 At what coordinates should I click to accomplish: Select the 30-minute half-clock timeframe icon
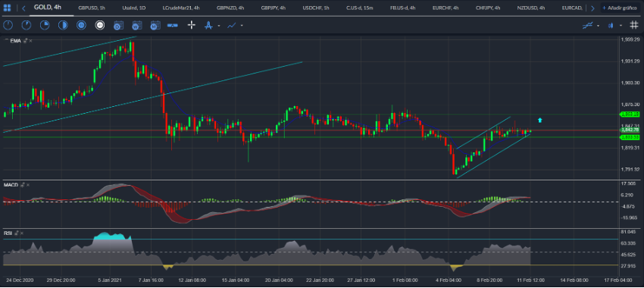pyautogui.click(x=63, y=26)
